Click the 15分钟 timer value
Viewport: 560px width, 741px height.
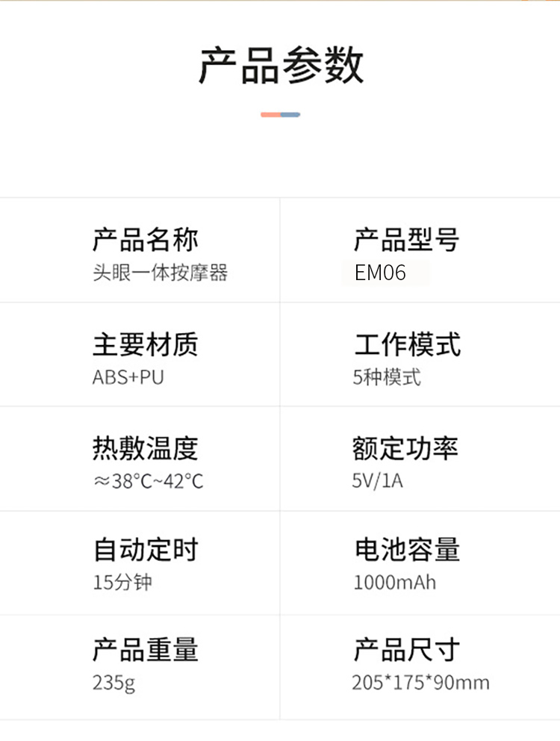tap(122, 582)
